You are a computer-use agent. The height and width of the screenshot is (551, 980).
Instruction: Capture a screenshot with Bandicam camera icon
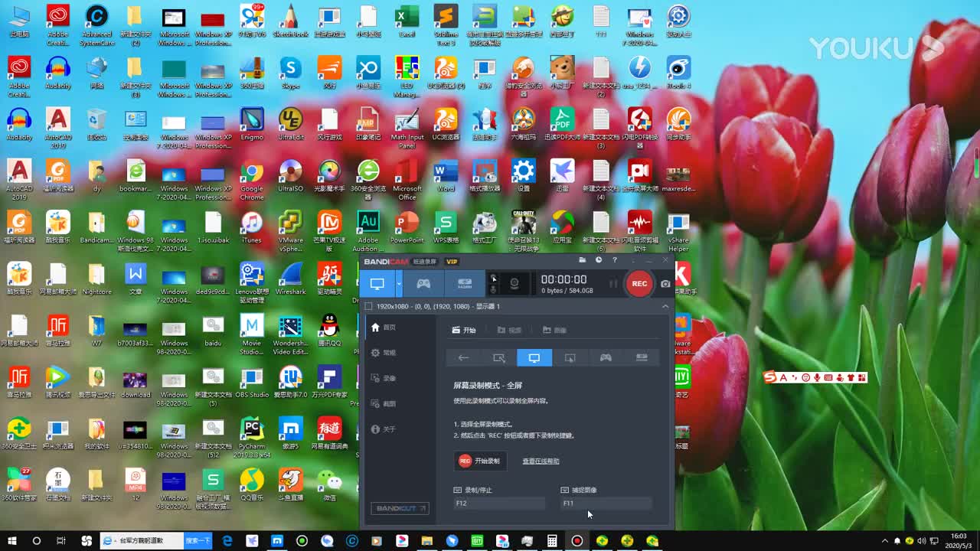point(665,284)
